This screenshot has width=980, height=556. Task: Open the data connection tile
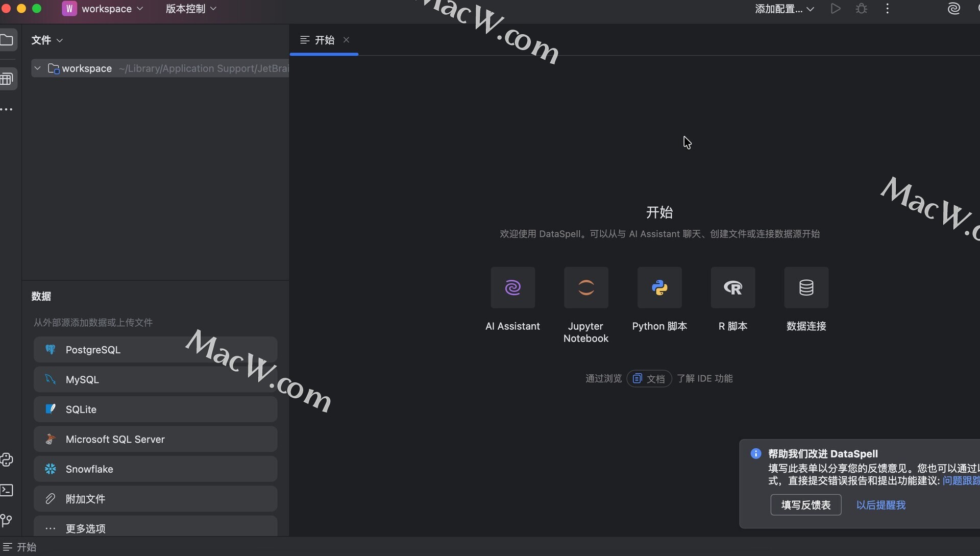[806, 287]
